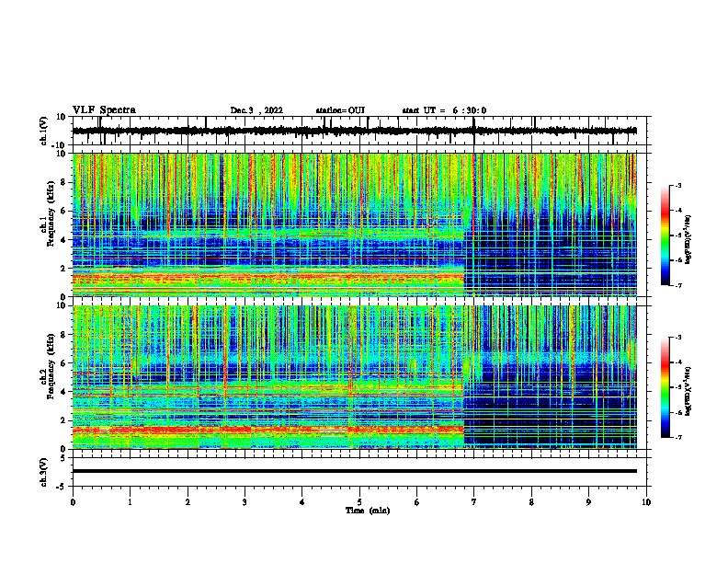Click the ch.1 frequency spectrogram panel
The width and height of the screenshot is (728, 563).
point(355,224)
